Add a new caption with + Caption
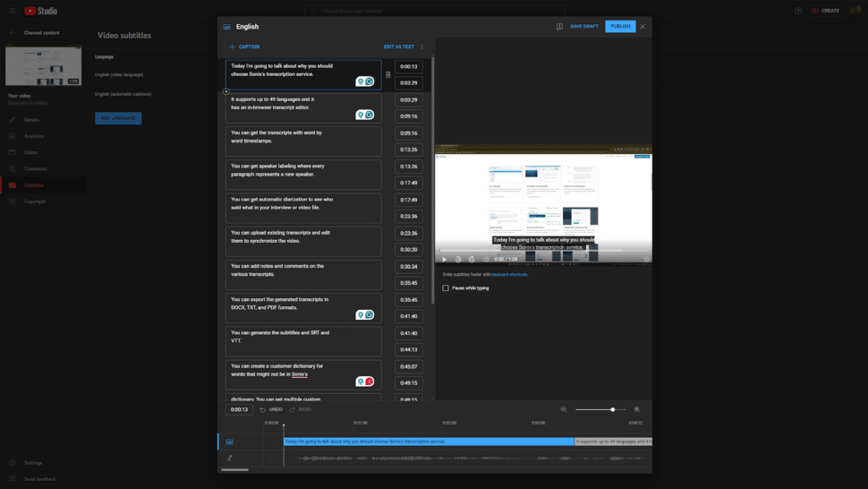Screen dimensions: 868x489 click(x=244, y=47)
